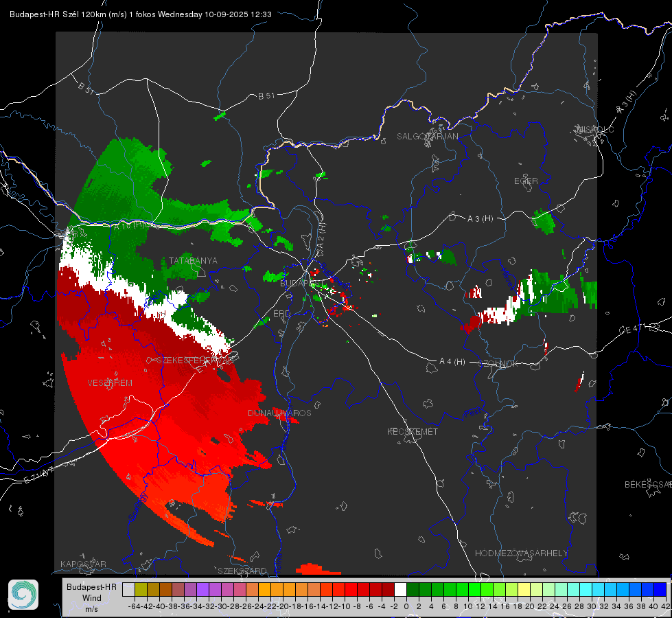Screen dimensions: 672x618
Task: Click the '-30' legend value
Action: (220, 606)
